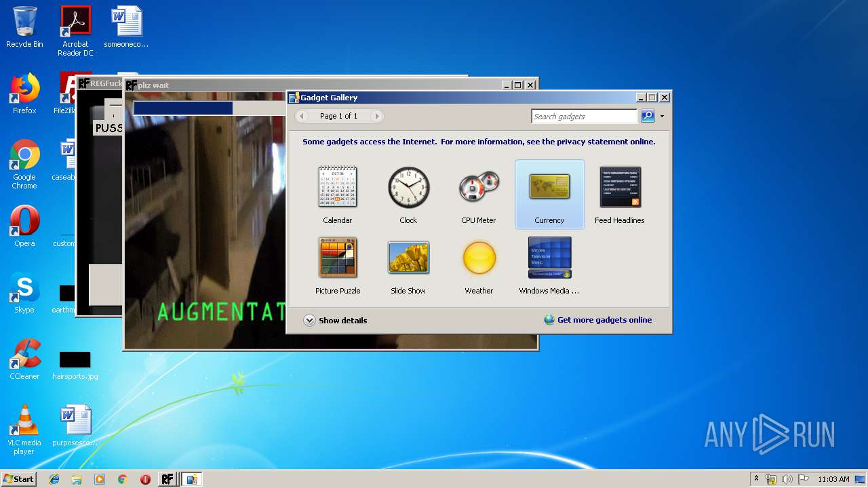
Task: Launch CCleaner from the desktop
Action: point(24,359)
